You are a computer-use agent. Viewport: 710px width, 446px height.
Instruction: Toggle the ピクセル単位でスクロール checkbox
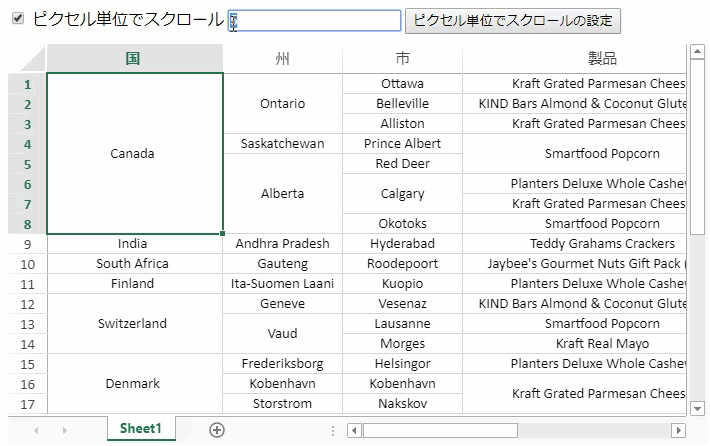point(17,19)
